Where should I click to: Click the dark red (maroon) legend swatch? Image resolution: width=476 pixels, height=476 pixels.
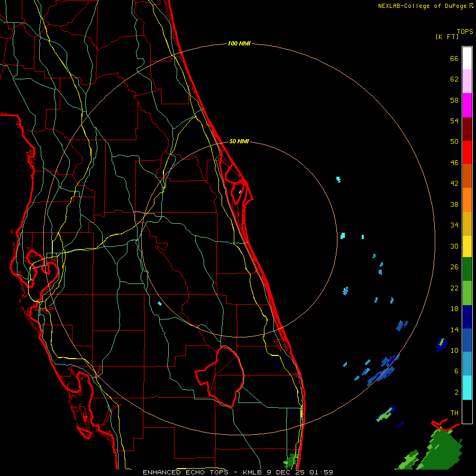(467, 129)
